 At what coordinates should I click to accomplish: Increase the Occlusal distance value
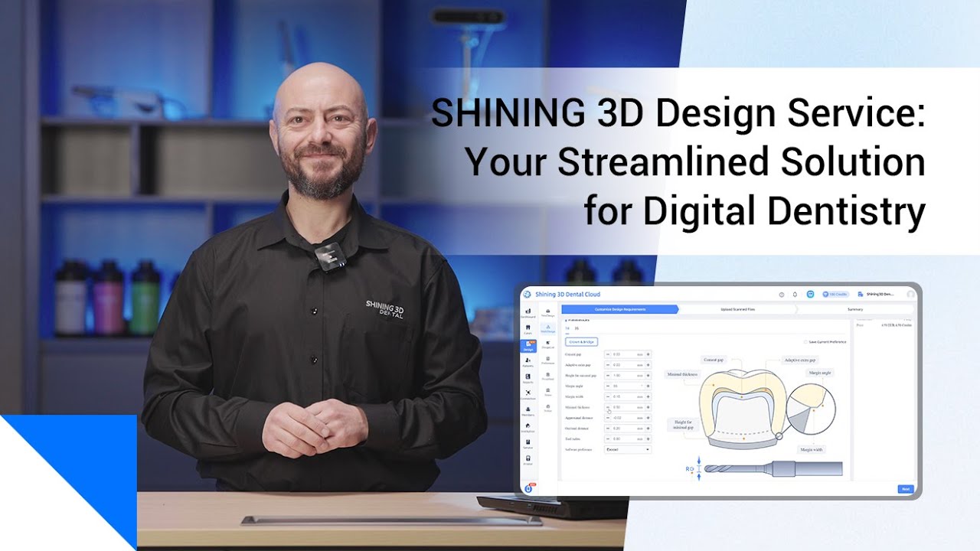648,429
